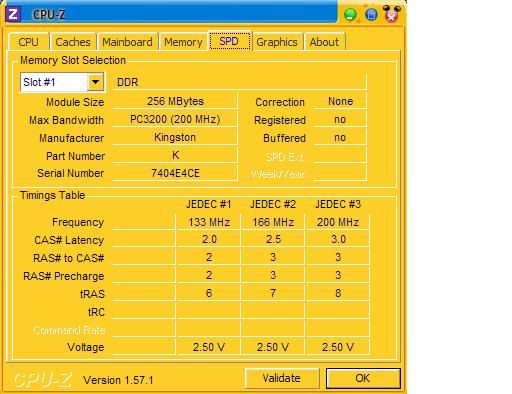Expand the memory slot dropdown arrow
This screenshot has width=512, height=394.
96,82
